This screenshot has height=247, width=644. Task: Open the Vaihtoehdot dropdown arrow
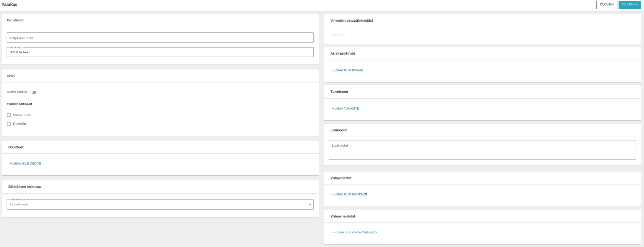310,205
